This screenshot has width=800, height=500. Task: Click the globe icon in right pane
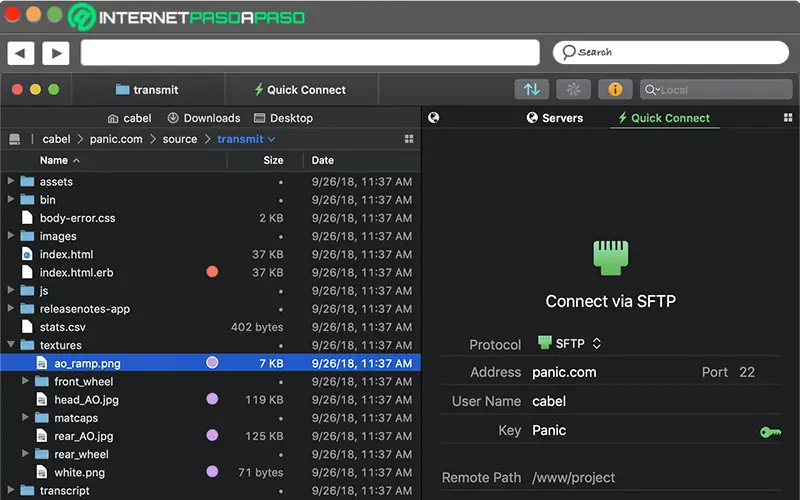coord(434,117)
